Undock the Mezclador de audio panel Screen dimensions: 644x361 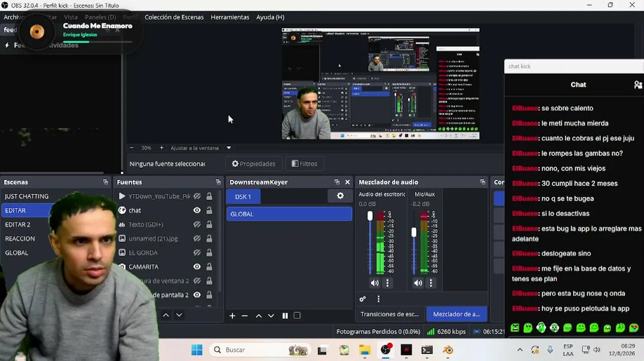(x=482, y=182)
